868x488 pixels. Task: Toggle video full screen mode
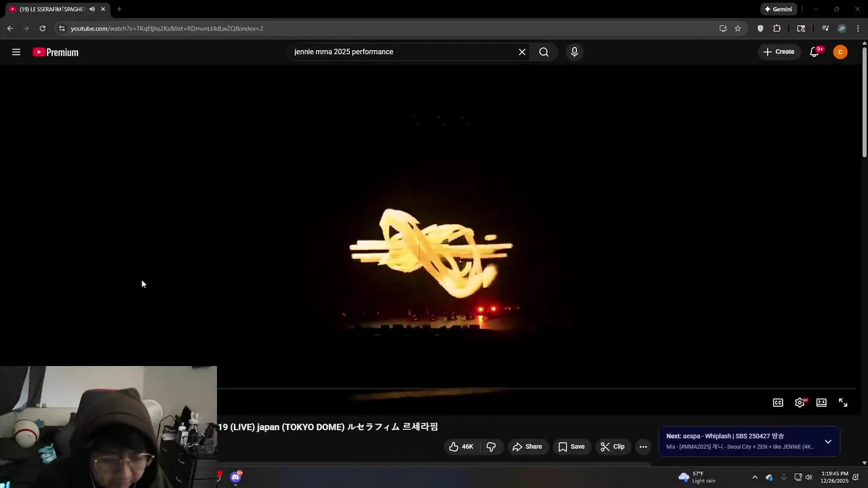pyautogui.click(x=843, y=403)
